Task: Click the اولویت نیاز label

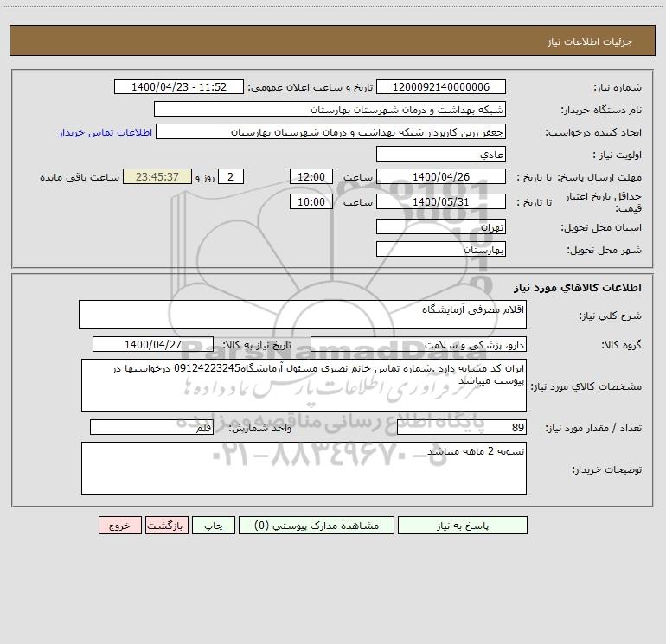Action: [618, 156]
